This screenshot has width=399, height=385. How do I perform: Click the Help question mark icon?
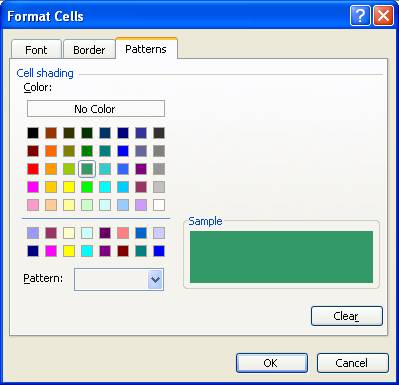pos(360,16)
